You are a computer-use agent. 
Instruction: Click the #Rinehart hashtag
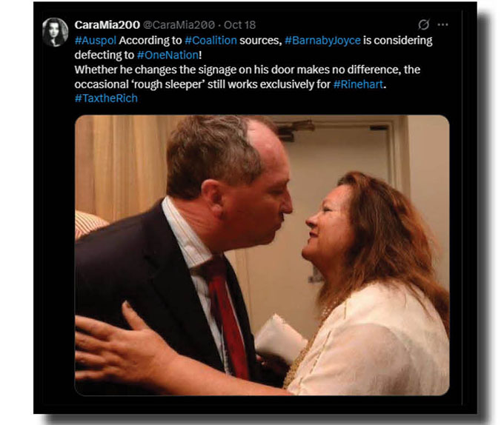click(x=359, y=84)
